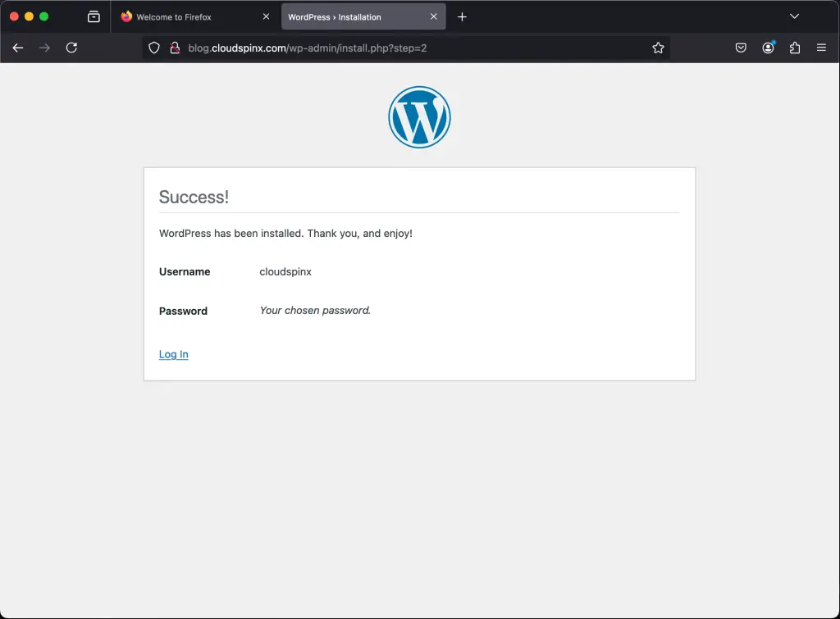
Task: Reload the current page
Action: tap(71, 48)
